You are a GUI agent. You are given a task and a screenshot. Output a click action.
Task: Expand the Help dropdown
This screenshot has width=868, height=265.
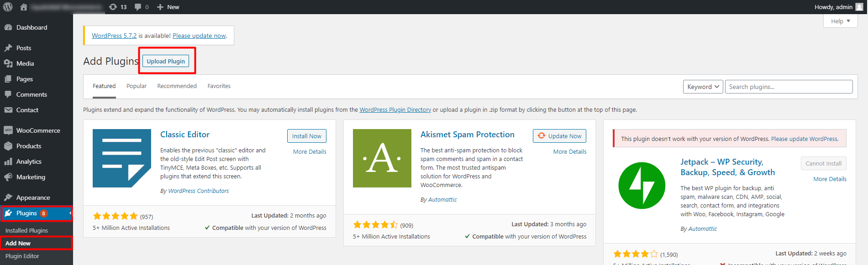[840, 21]
